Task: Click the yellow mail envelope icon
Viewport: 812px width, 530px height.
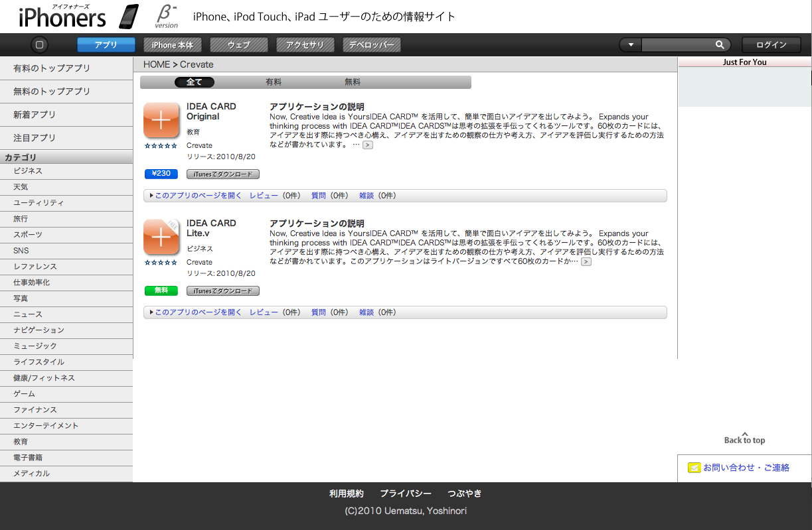Action: click(x=694, y=468)
